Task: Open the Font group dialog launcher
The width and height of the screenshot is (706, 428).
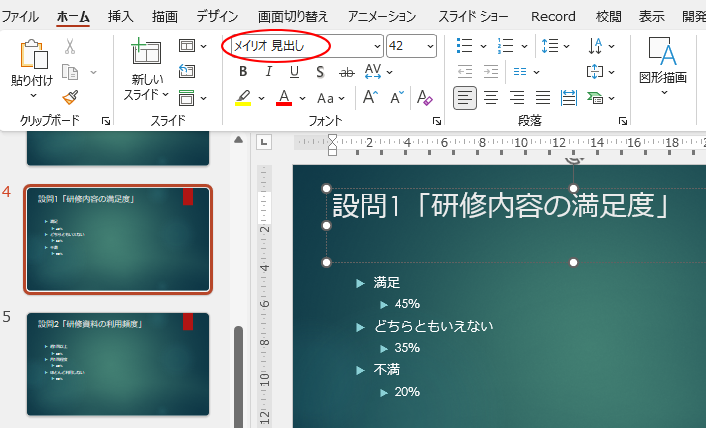Action: (437, 121)
